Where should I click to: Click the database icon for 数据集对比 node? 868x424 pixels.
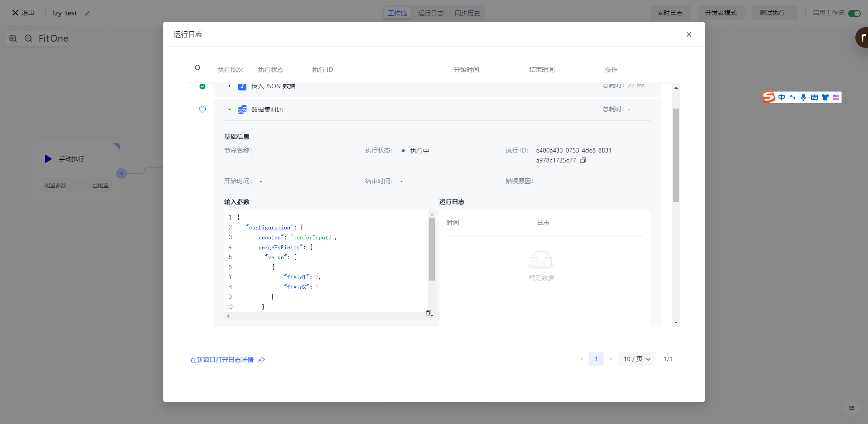(242, 110)
